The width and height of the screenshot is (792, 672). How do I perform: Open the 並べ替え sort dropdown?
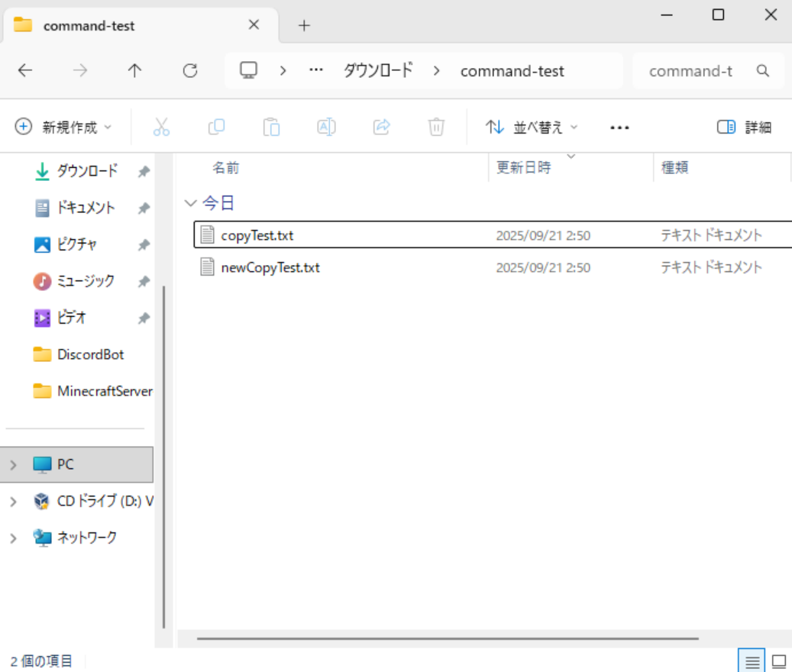532,128
